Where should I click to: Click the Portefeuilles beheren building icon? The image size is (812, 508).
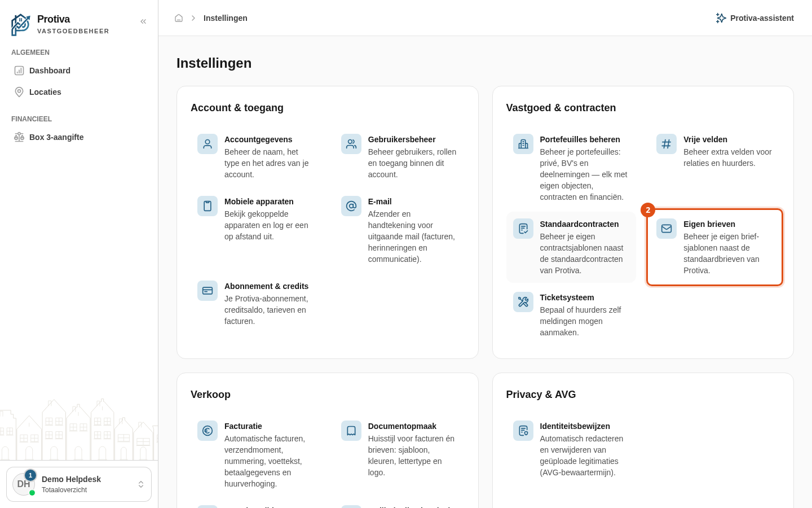(x=523, y=144)
